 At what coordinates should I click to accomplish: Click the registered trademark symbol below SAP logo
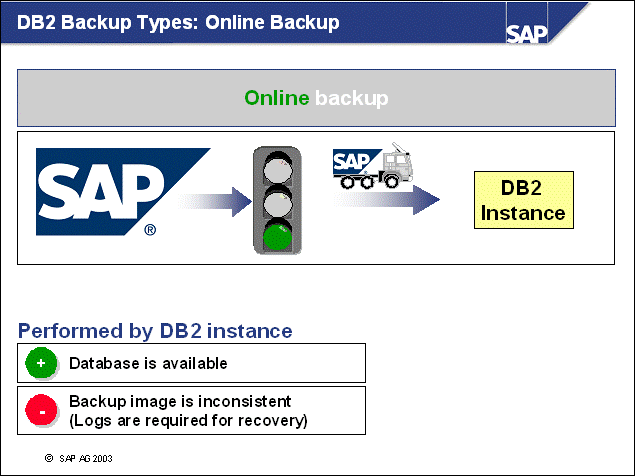(149, 230)
